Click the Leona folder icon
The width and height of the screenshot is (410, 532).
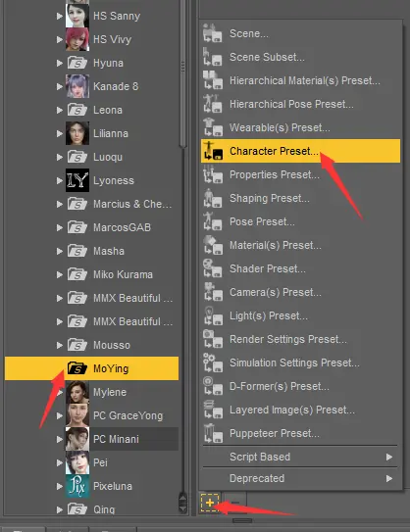click(77, 110)
